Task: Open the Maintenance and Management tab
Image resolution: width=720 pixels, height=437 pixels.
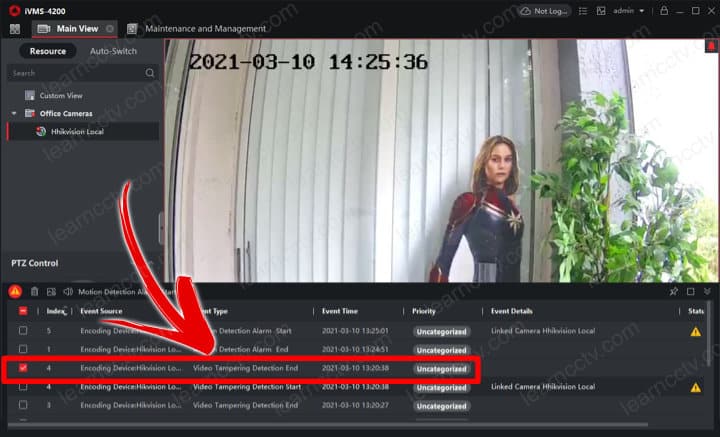Action: pos(205,29)
